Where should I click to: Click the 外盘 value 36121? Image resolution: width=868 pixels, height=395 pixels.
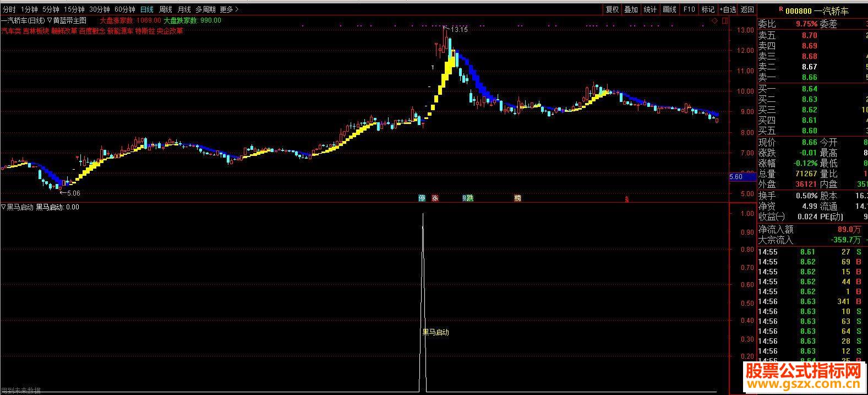806,184
